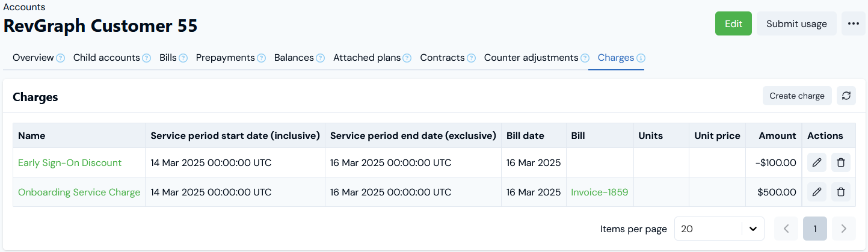The width and height of the screenshot is (868, 252).
Task: Delete the Early Sign-On Discount charge
Action: pos(841,162)
